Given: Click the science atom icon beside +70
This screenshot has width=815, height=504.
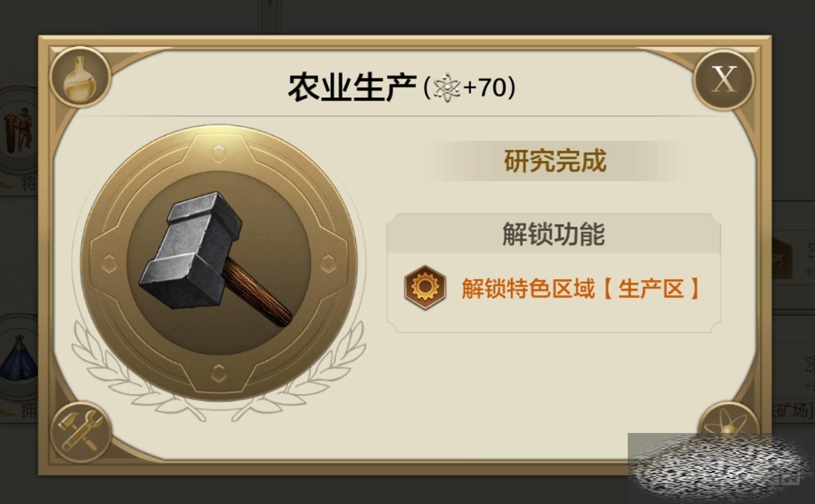Looking at the screenshot, I should click(x=447, y=87).
